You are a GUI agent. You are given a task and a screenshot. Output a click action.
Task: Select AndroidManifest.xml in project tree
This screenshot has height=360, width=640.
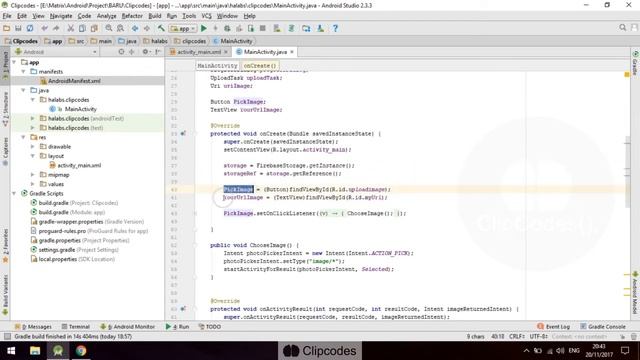click(x=74, y=81)
